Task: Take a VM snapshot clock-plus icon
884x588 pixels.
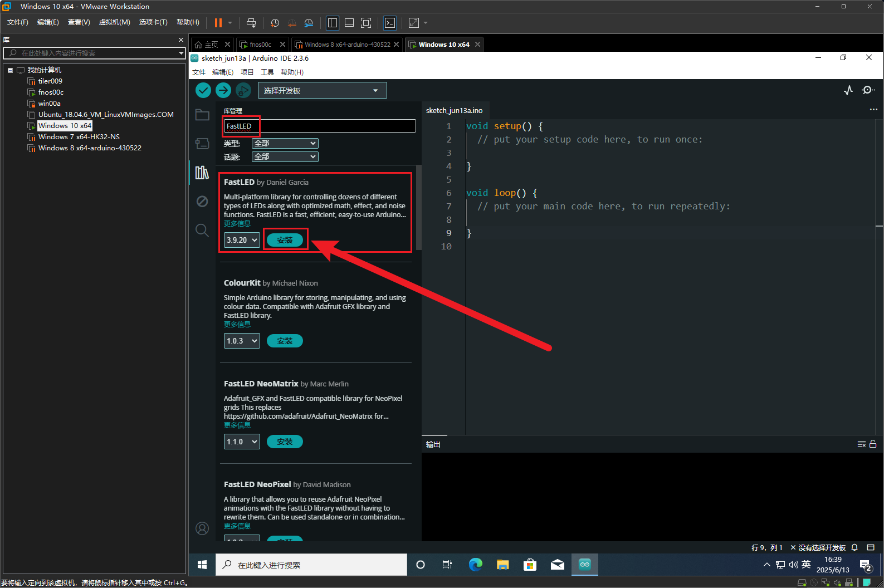Action: [275, 23]
